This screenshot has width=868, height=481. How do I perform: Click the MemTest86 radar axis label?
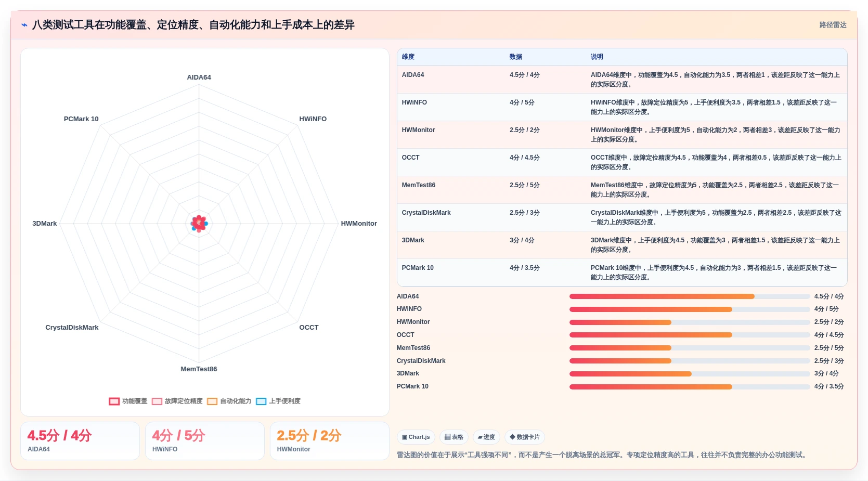199,369
